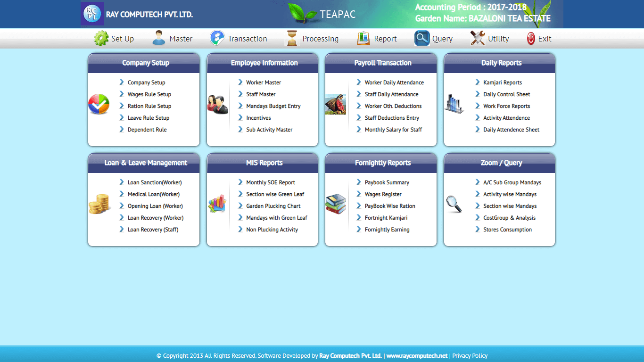Click arrow bullet beside Worker Master
The width and height of the screenshot is (644, 362).
point(240,82)
